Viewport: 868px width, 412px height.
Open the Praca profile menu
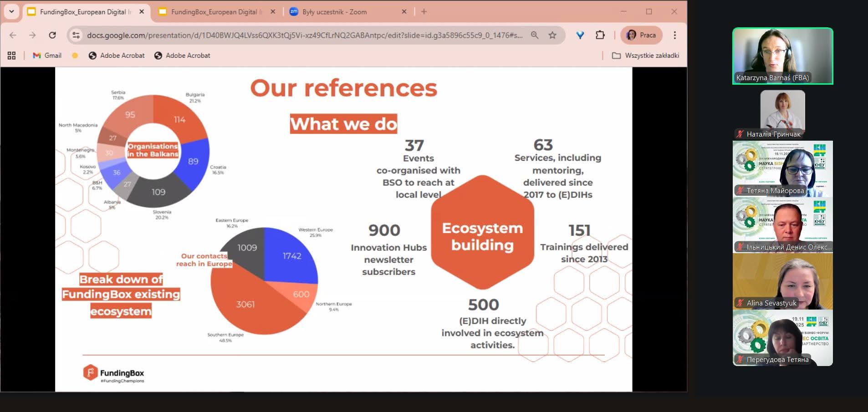pos(641,35)
